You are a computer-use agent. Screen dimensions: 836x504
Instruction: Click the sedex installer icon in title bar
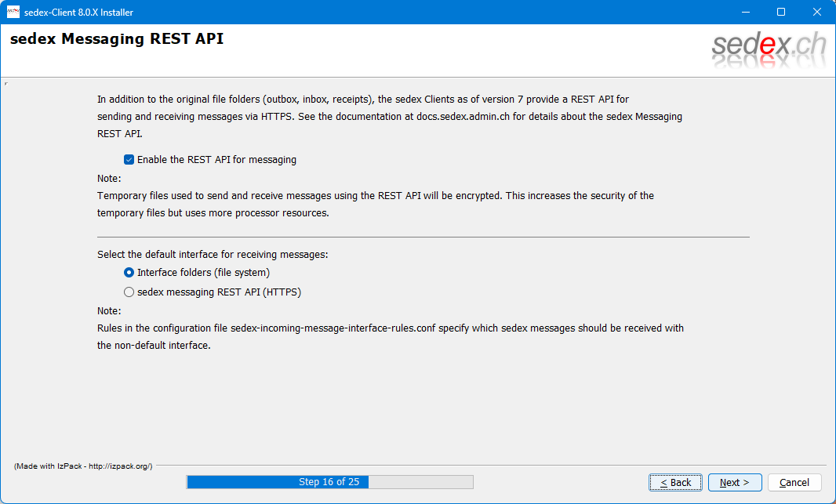coord(13,12)
